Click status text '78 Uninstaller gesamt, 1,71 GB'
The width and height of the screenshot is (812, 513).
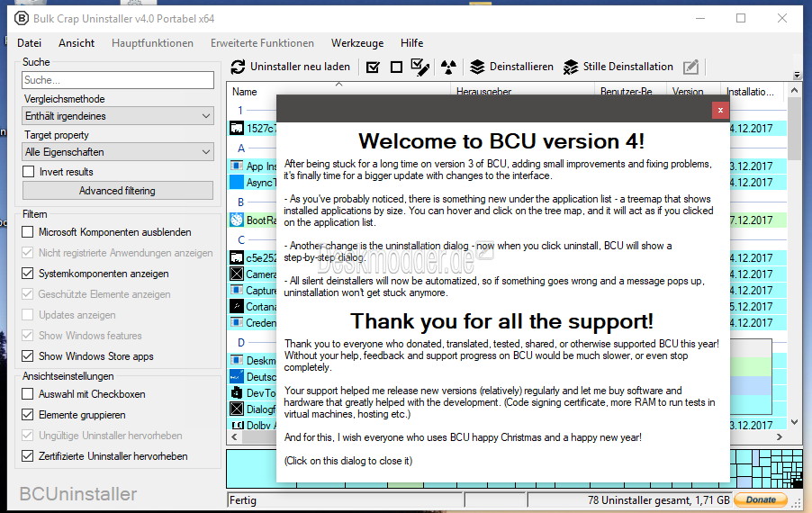[658, 500]
